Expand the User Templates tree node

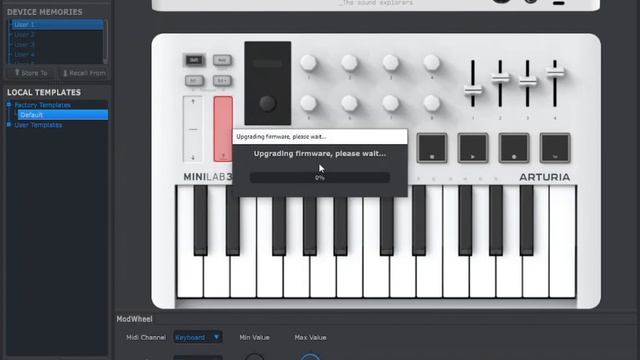click(x=9, y=124)
